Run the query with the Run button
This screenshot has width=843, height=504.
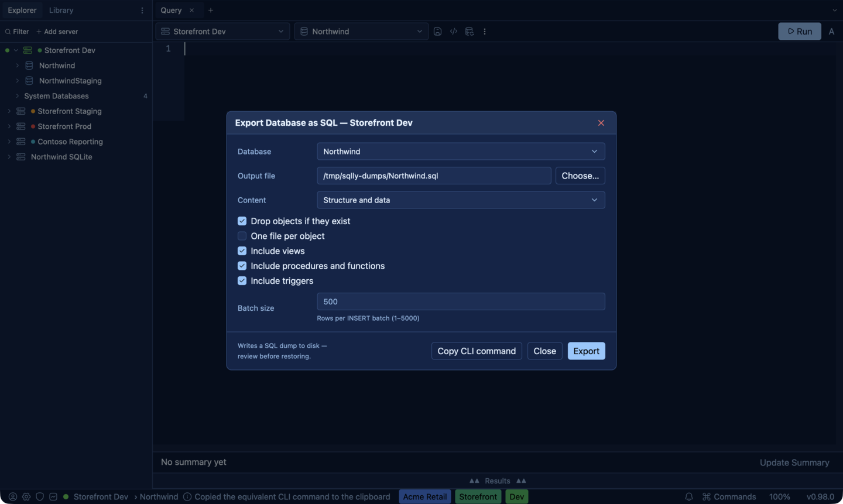point(800,32)
